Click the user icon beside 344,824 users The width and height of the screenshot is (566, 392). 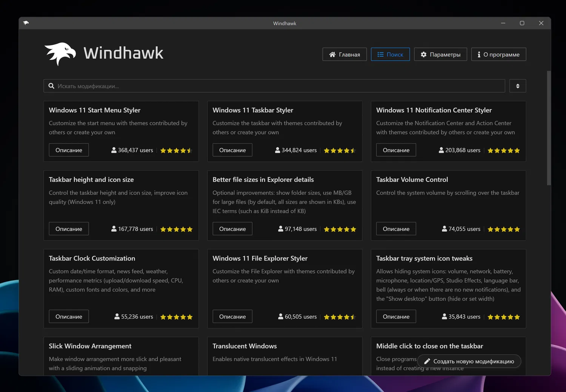click(278, 150)
